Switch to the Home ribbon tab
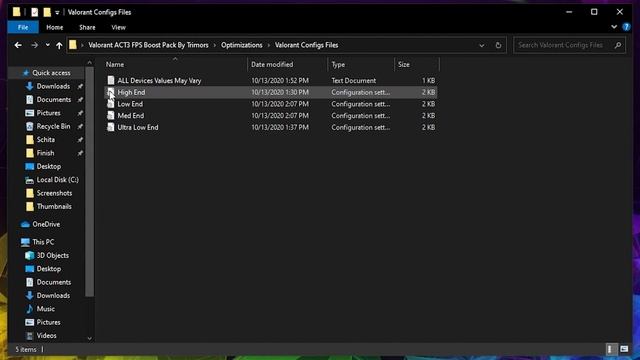The image size is (640, 360). click(55, 27)
